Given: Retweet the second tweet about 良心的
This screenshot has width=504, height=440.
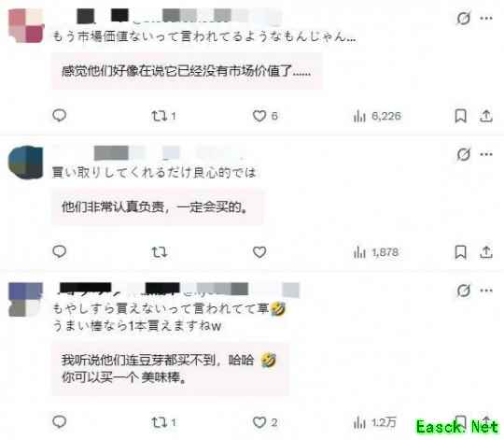Looking at the screenshot, I should [x=160, y=252].
